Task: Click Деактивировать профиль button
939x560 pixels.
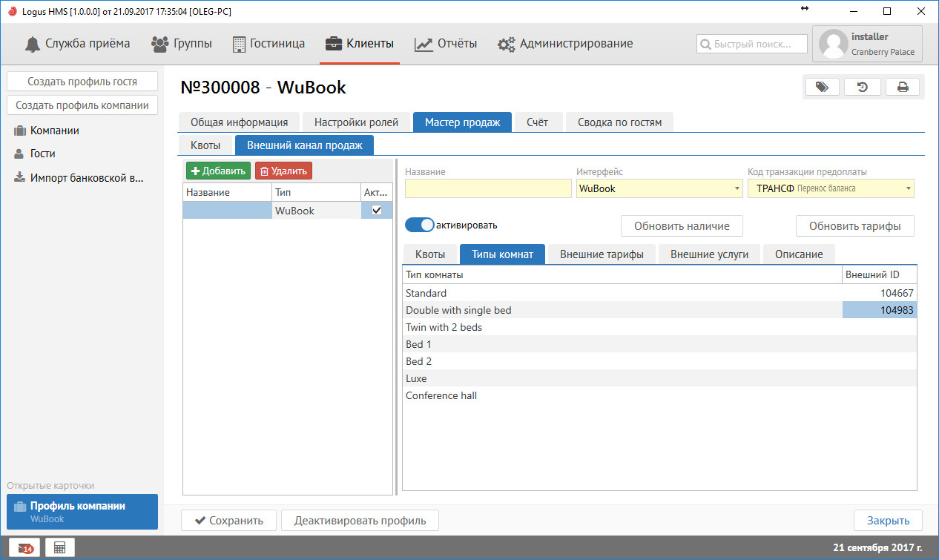Action: (x=360, y=521)
